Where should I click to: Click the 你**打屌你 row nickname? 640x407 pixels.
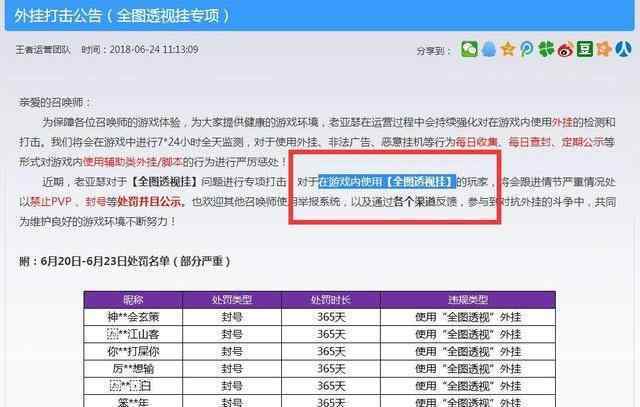tap(134, 351)
